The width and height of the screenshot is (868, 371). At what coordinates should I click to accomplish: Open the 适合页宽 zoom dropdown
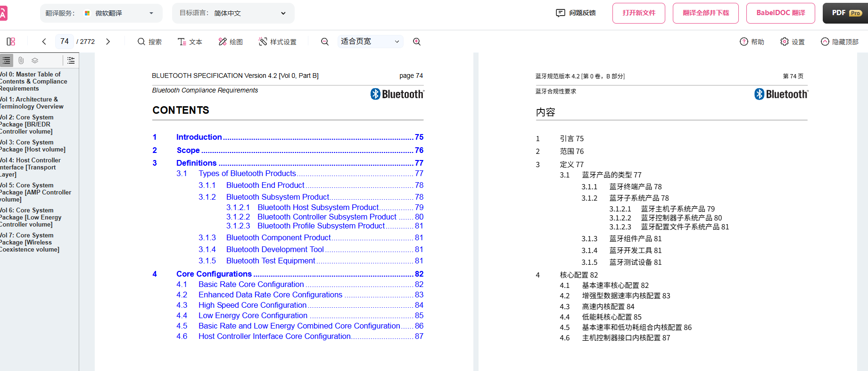[x=370, y=42]
